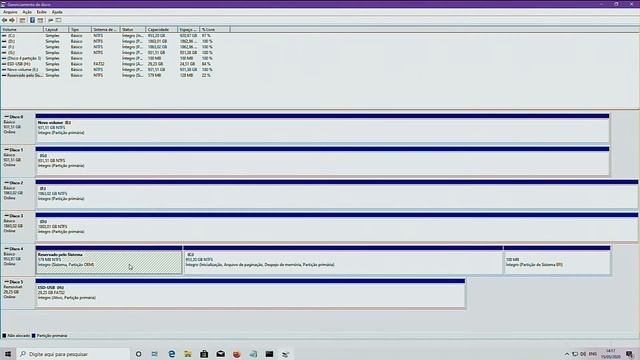Open the Exibir menu
The height and width of the screenshot is (360, 640).
42,12
